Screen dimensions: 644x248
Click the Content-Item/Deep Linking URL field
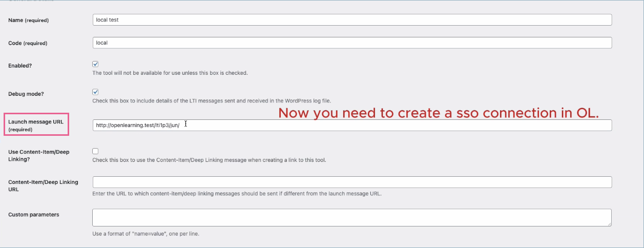352,182
